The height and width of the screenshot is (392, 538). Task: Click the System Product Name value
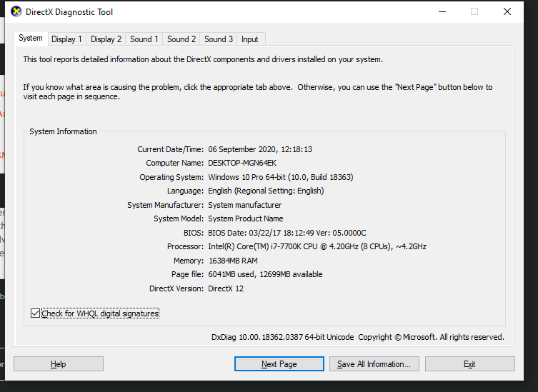coord(245,218)
